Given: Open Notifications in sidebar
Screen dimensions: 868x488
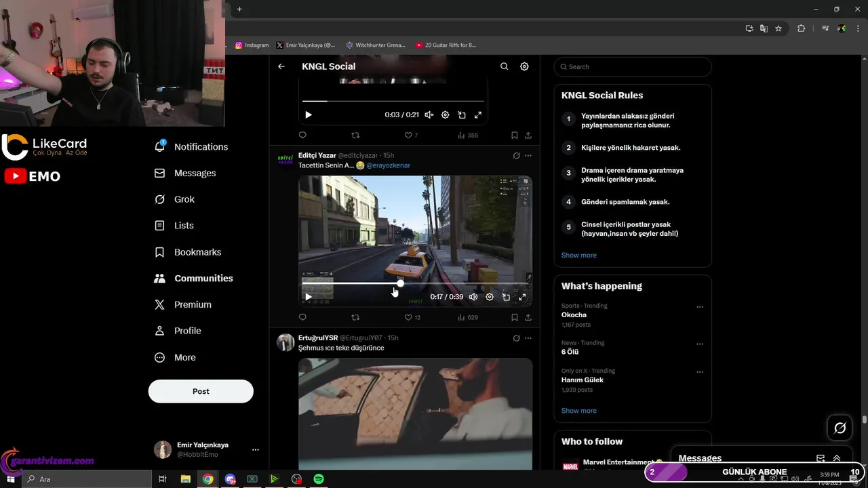Looking at the screenshot, I should [191, 146].
